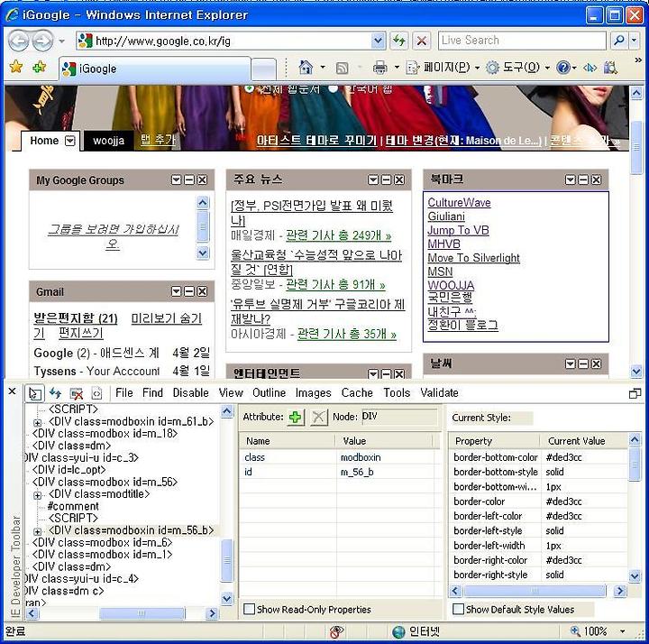
Task: Close the Gmail gadget
Action: pyautogui.click(x=202, y=291)
